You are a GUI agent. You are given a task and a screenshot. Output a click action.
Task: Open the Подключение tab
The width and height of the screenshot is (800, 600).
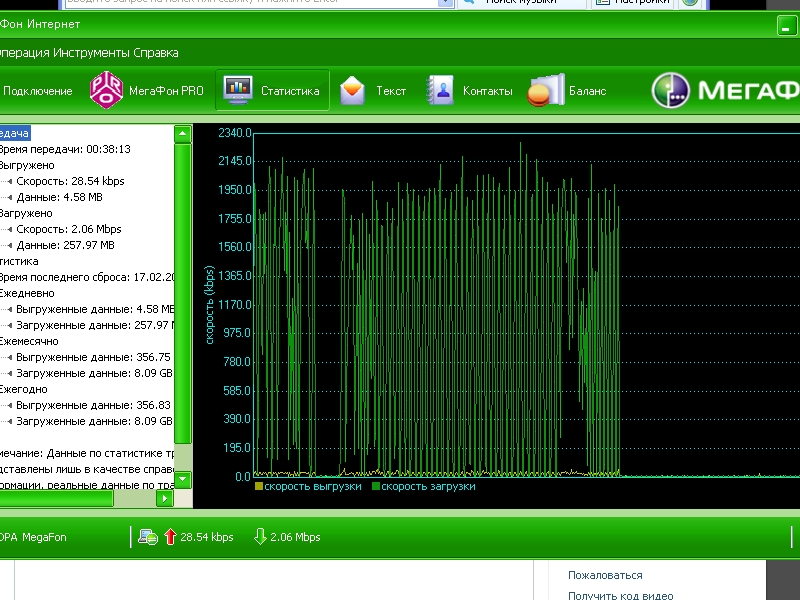[38, 91]
